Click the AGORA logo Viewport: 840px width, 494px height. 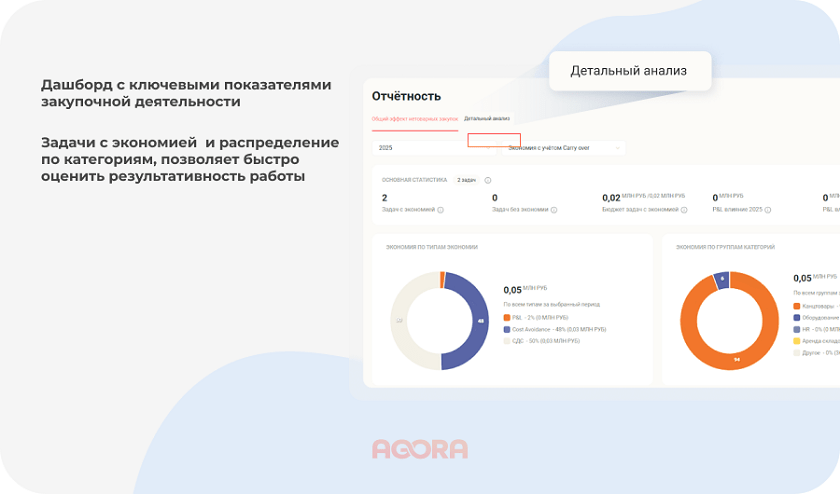[420, 449]
